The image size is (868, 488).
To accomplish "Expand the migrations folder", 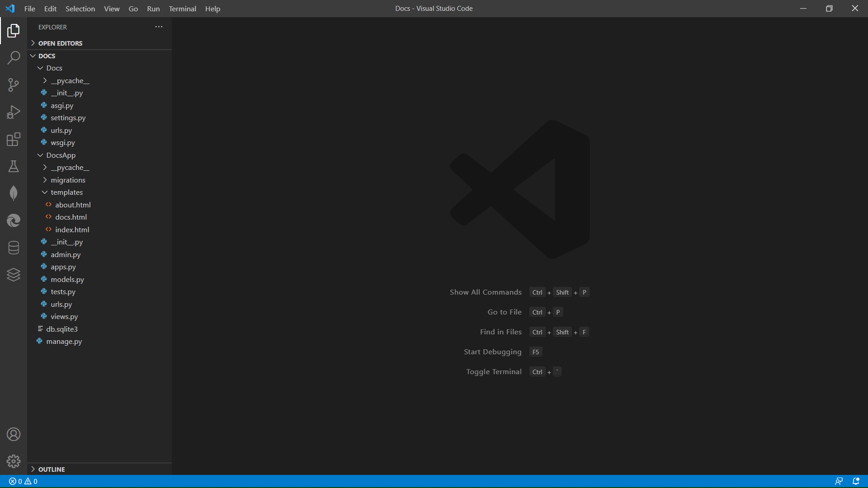I will click(x=68, y=180).
